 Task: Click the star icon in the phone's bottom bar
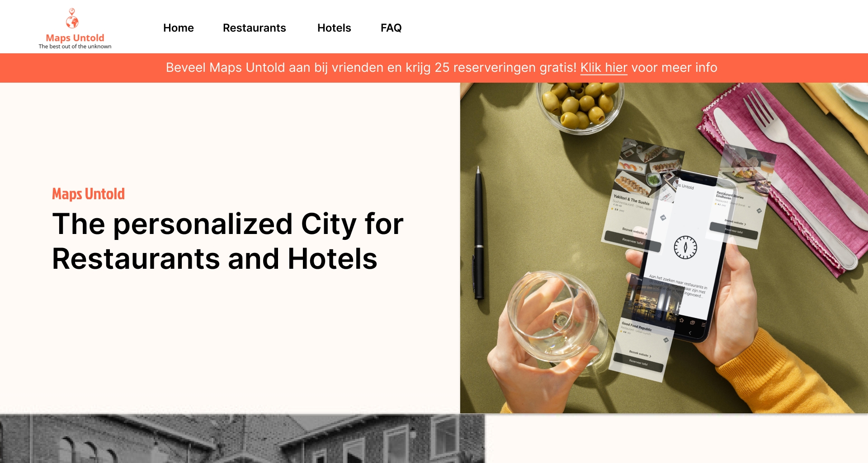click(x=682, y=320)
